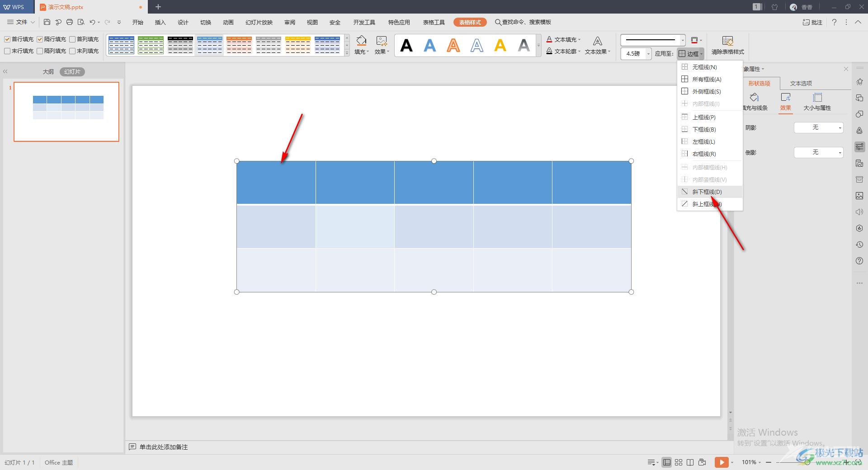Enable 首列填充 first column fill checkbox
The image size is (868, 470).
point(72,39)
